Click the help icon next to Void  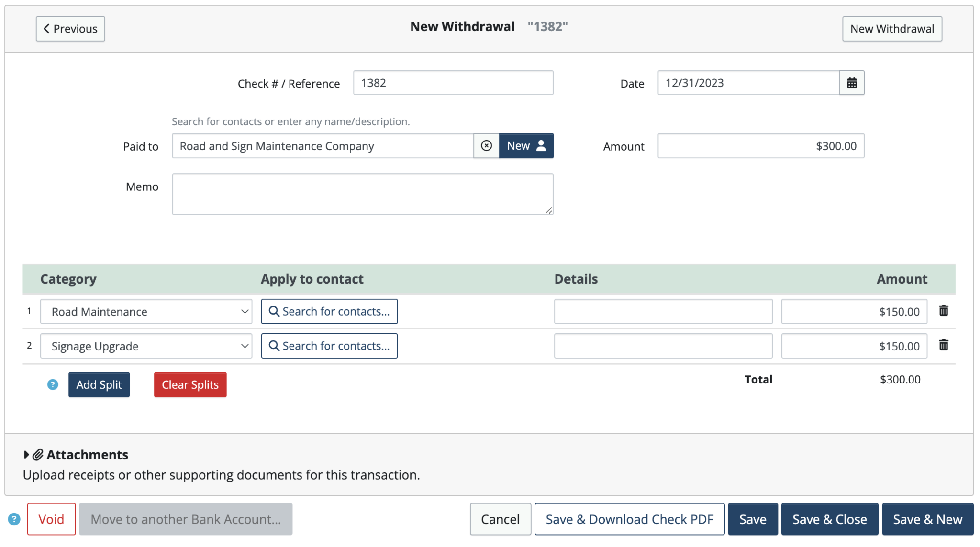14,519
